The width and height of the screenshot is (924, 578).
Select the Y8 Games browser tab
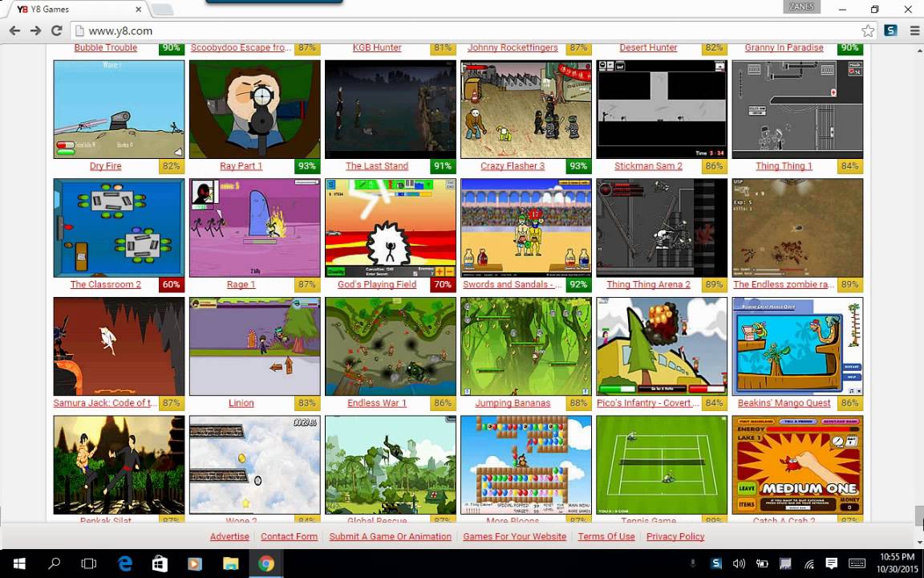[x=78, y=10]
